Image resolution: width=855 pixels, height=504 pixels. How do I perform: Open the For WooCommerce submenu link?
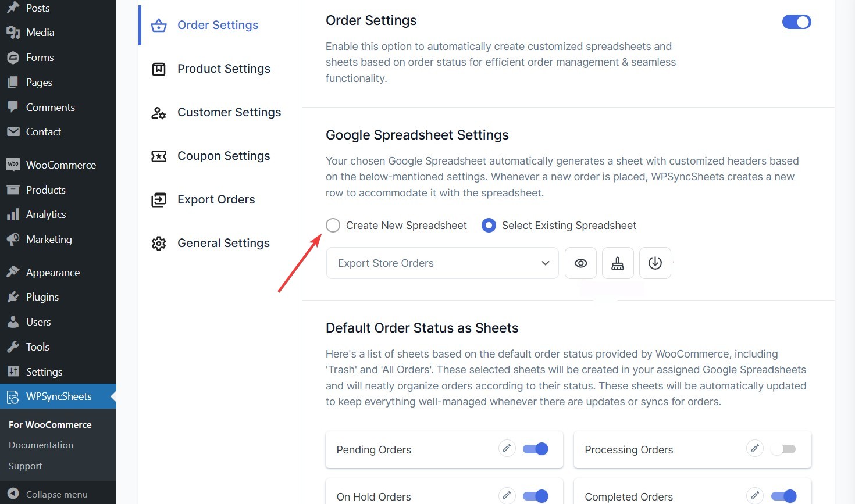click(x=50, y=425)
